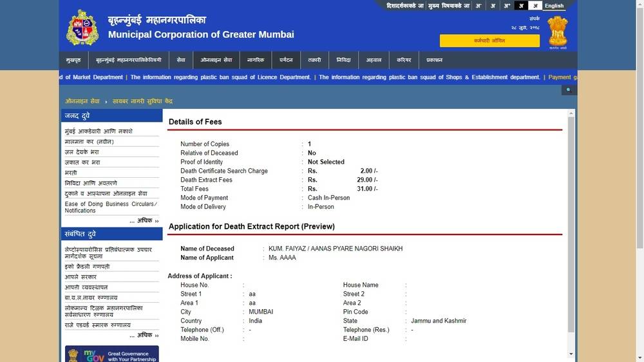Viewport: 644px width, 362px height.
Task: Open मालमत्ता कर (नवीन) quick link
Action: [89, 142]
